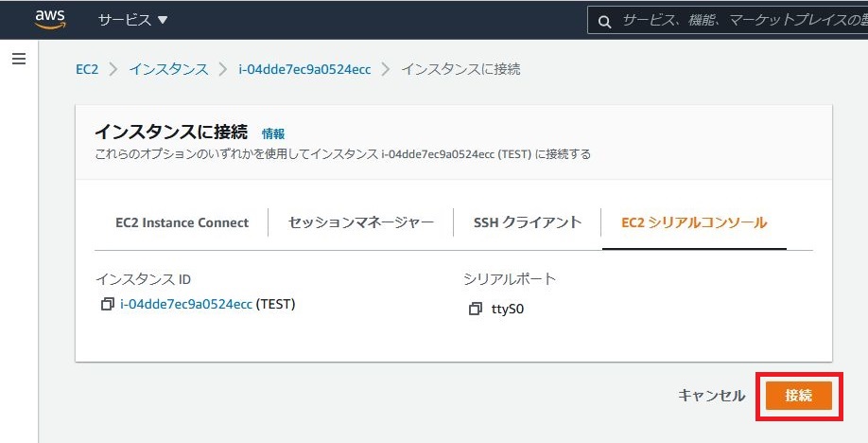Image resolution: width=868 pixels, height=443 pixels.
Task: Copy serial port ttyS0 with copy icon
Action: click(x=475, y=309)
